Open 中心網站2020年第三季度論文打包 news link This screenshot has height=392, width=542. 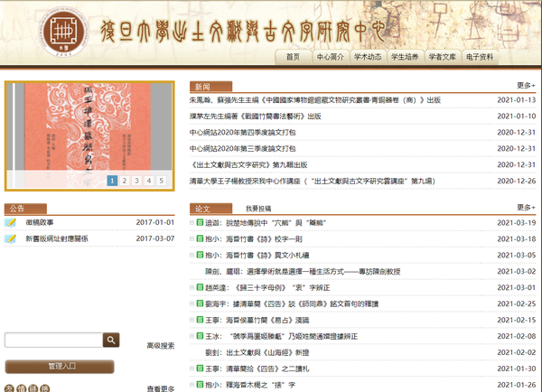pos(243,149)
